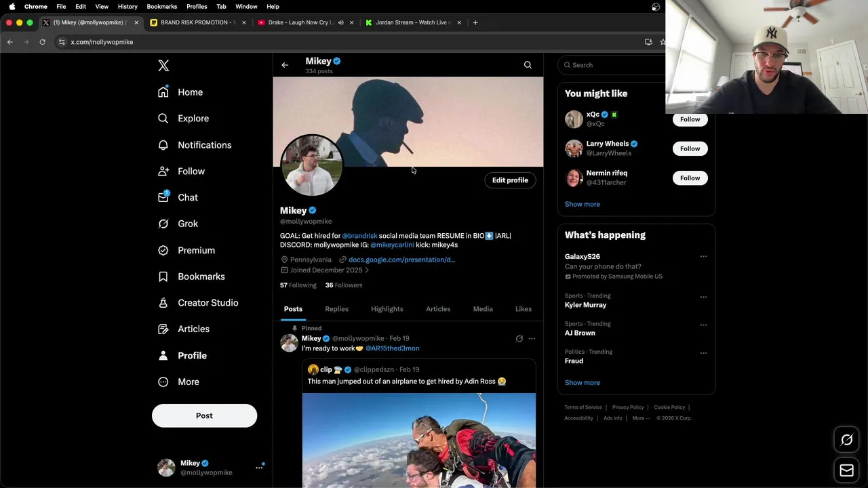Open the floating Grok button
Screen dimensions: 868x488
point(846,440)
